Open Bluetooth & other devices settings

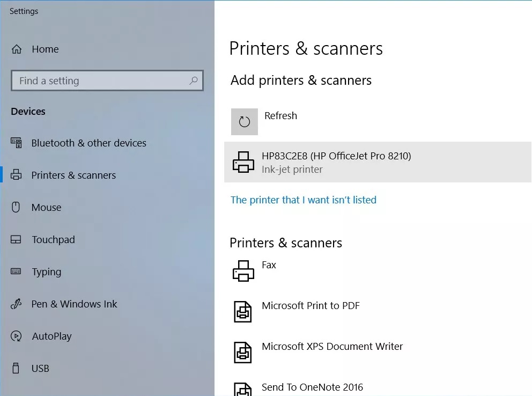(x=88, y=143)
